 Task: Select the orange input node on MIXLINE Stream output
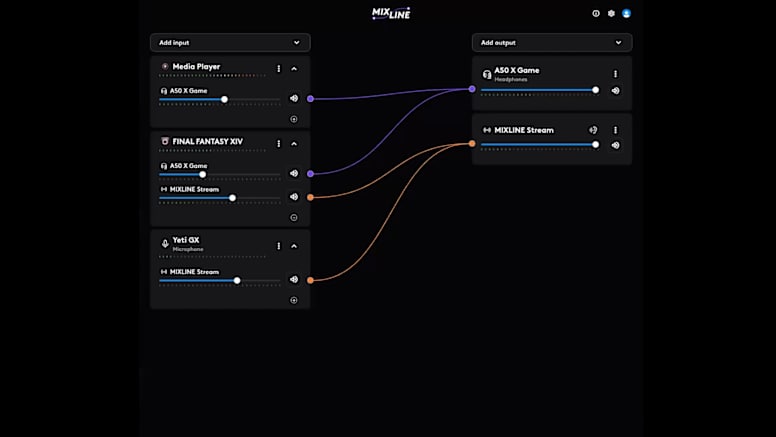coord(472,144)
